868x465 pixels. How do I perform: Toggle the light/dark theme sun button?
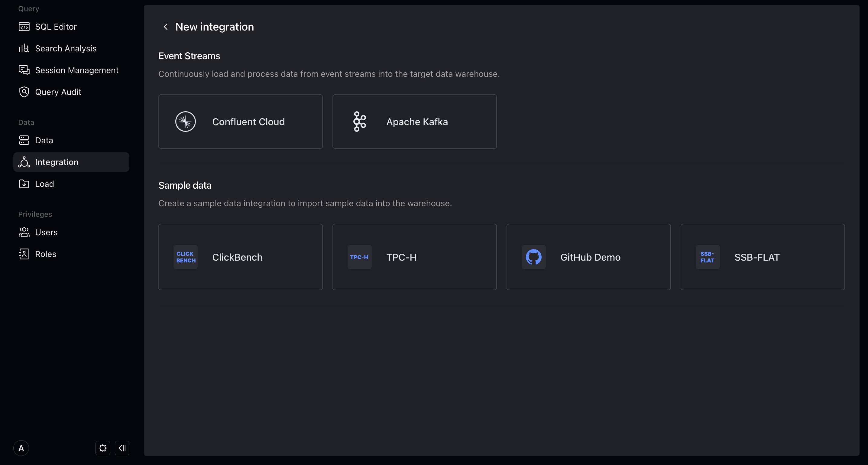(x=102, y=448)
